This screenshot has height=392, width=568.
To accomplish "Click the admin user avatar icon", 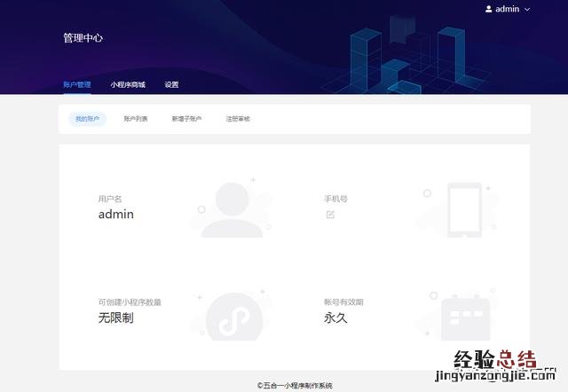I will [488, 9].
